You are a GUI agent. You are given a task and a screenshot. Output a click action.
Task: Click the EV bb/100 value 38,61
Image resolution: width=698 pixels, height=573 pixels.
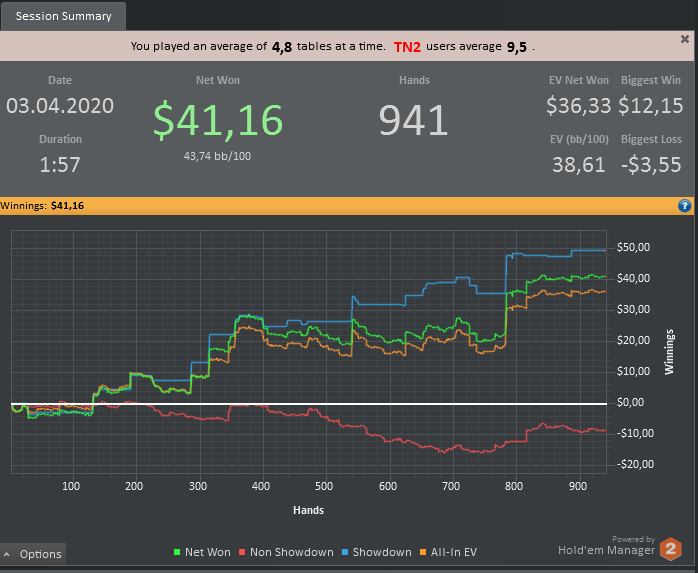579,165
